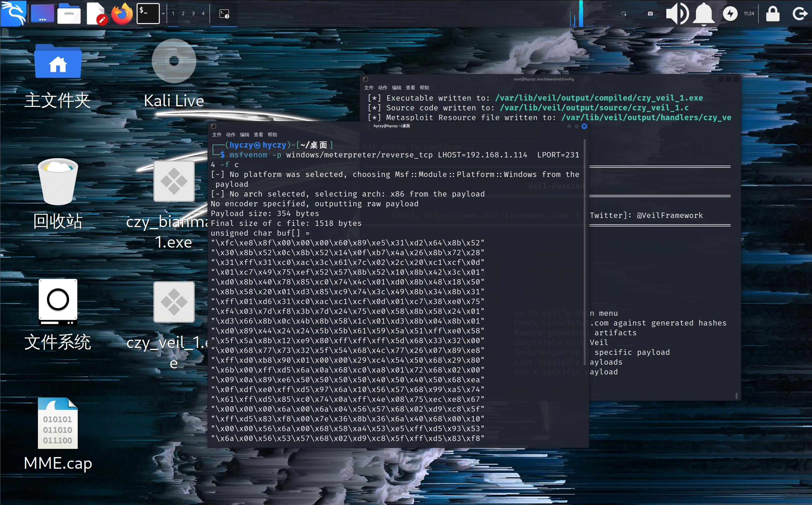The image size is (812, 505).
Task: Click the hyczy terminal window menu icon
Action: coord(214,126)
